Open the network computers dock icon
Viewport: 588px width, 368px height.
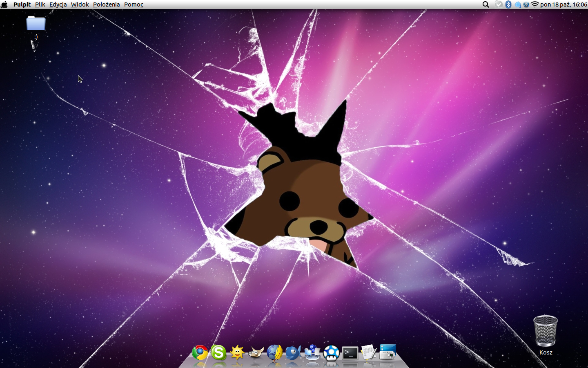point(312,352)
